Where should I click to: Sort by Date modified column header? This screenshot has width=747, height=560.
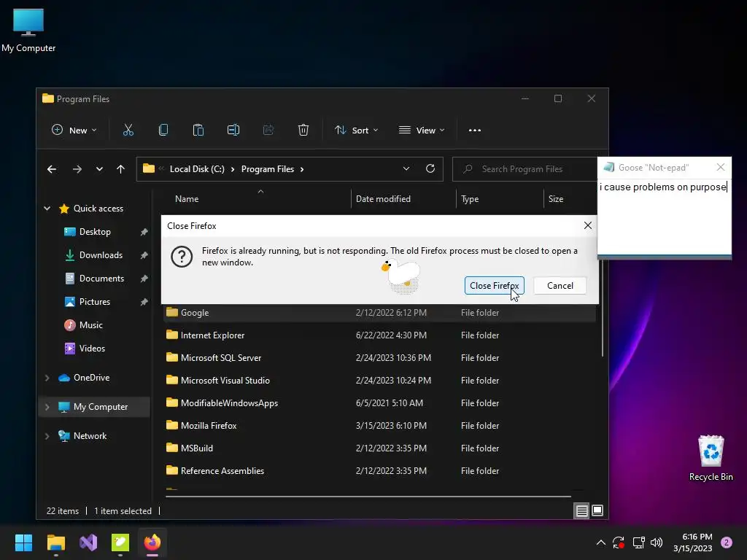coord(383,199)
